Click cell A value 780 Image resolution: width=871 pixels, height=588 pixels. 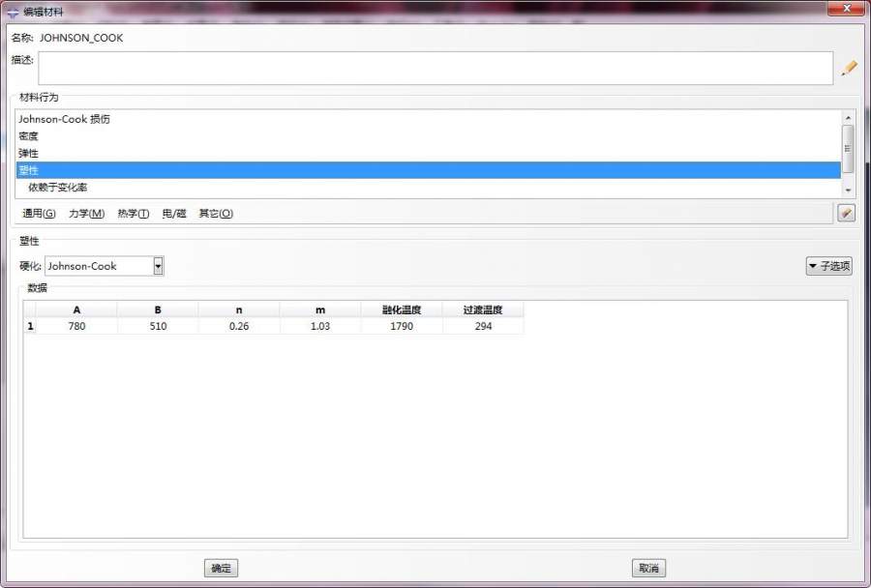tap(76, 326)
